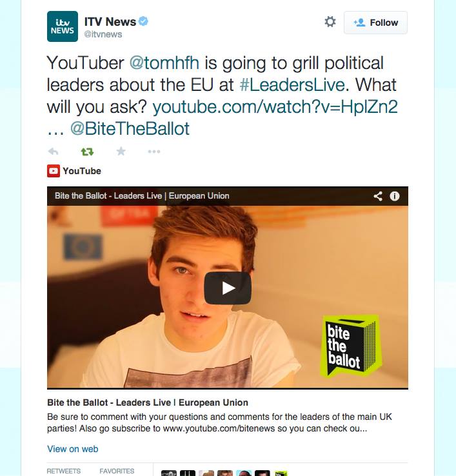This screenshot has height=476, width=456.
Task: Open the ITV News profile avatar
Action: tap(62, 26)
